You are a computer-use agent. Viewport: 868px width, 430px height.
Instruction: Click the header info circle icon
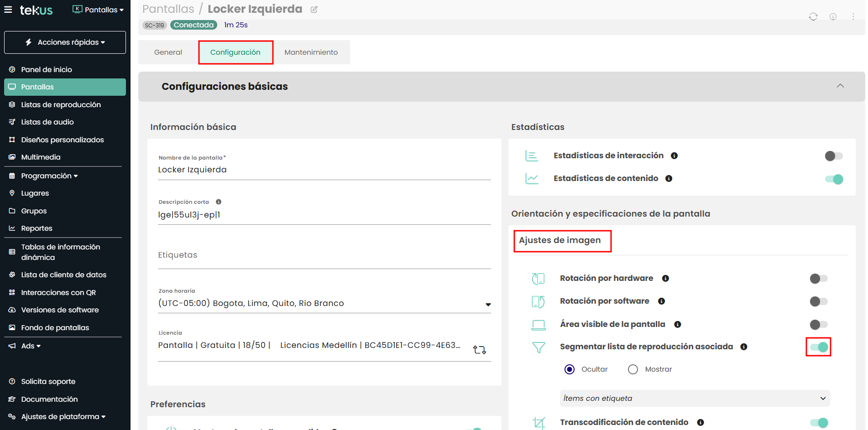(833, 17)
